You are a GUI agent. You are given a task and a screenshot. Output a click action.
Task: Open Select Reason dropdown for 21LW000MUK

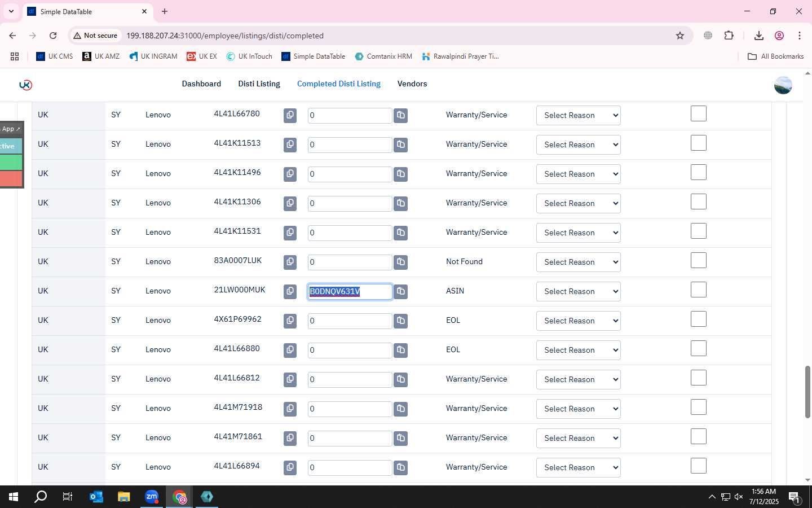point(578,291)
